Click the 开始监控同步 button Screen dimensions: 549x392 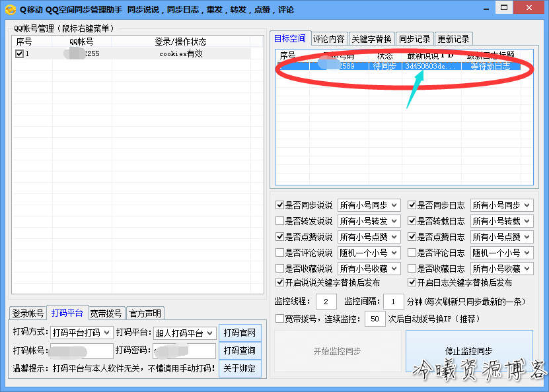pyautogui.click(x=338, y=351)
